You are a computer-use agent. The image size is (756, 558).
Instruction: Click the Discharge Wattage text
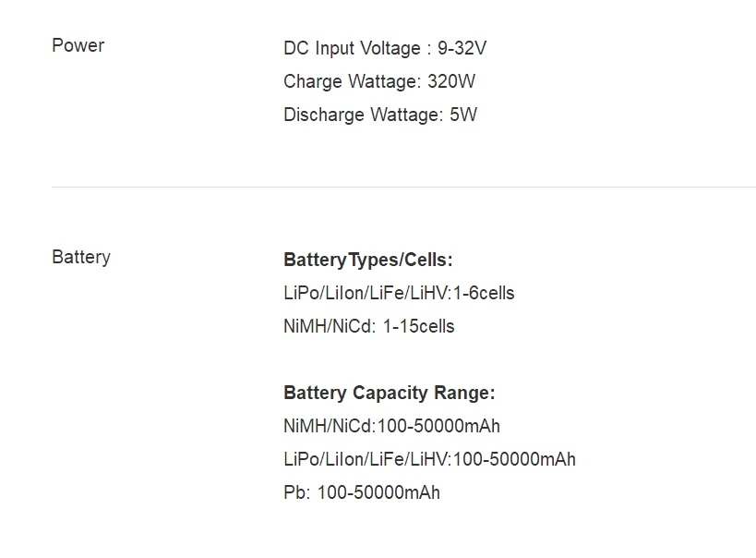pyautogui.click(x=363, y=115)
